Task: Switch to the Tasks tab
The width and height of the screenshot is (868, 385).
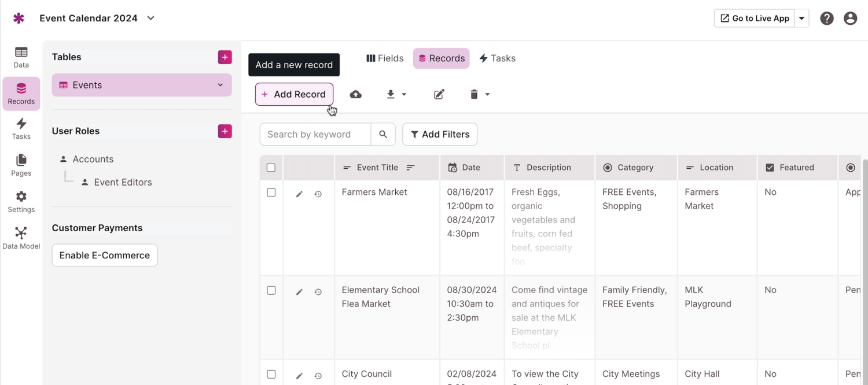Action: pos(497,58)
